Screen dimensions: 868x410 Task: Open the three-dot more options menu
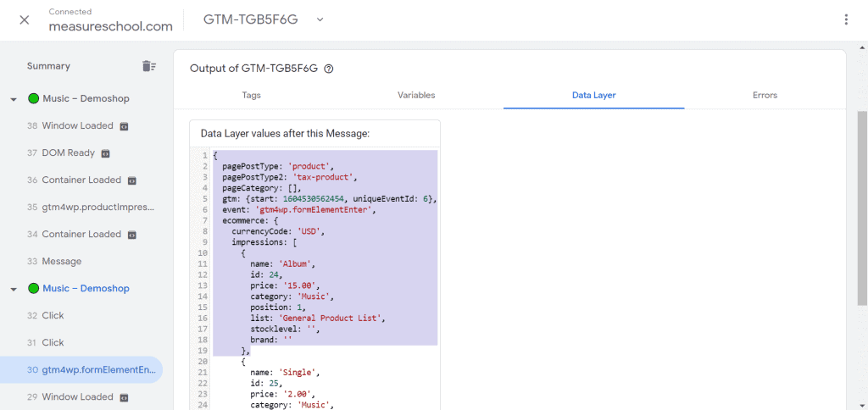pos(846,20)
